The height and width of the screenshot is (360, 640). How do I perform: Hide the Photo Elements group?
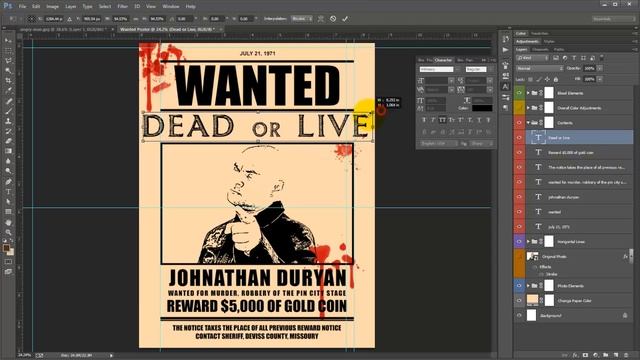519,286
